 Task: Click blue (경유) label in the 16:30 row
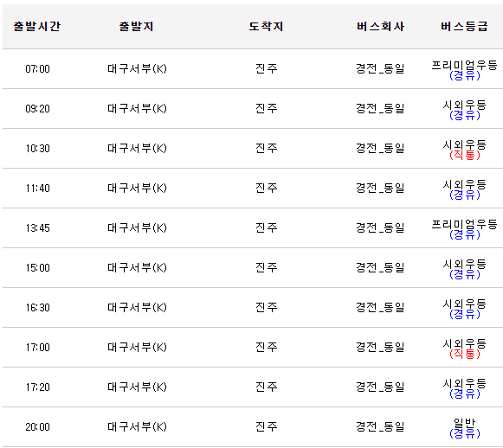click(x=465, y=314)
